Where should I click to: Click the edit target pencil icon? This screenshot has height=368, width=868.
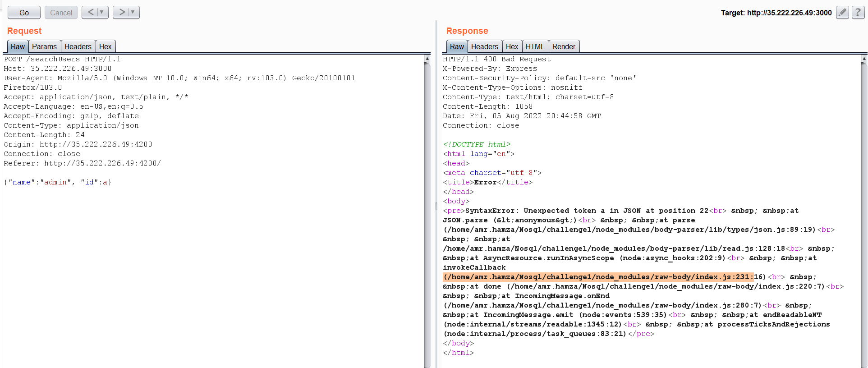842,13
